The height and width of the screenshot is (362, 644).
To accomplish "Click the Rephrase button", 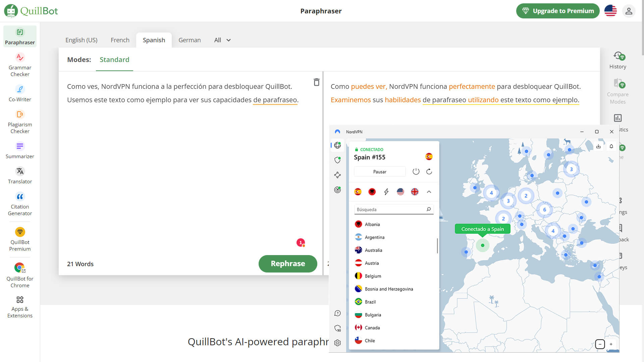I will tap(288, 263).
